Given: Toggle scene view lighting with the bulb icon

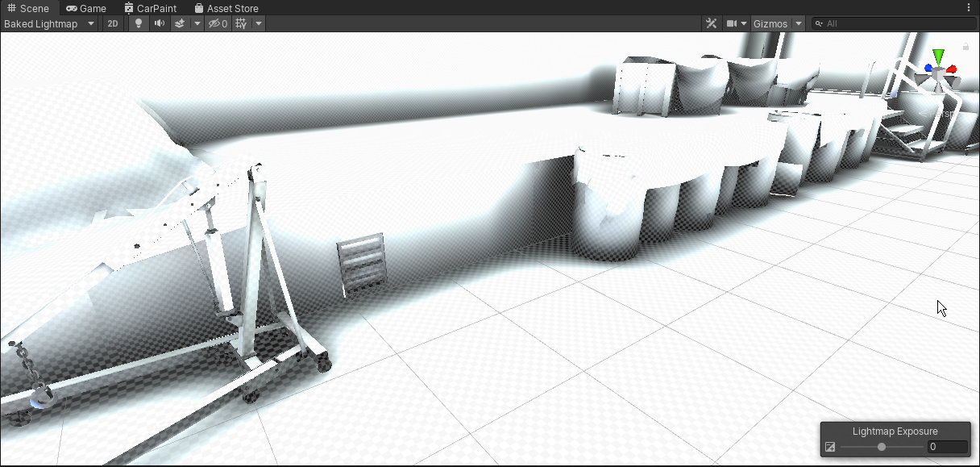Looking at the screenshot, I should point(138,23).
